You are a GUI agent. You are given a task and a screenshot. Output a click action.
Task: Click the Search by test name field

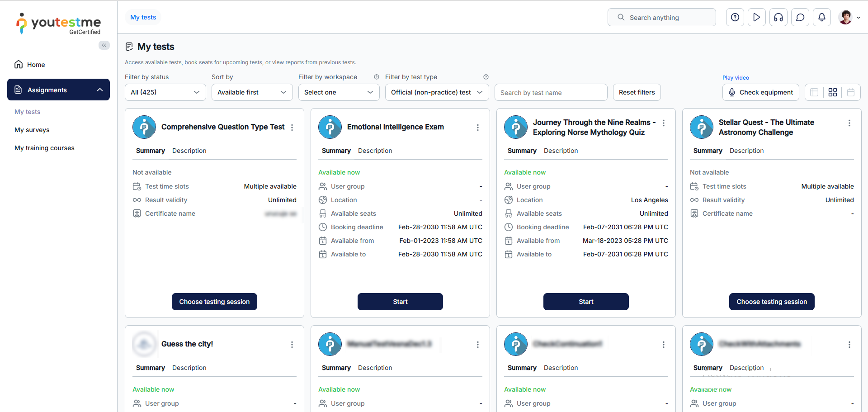[x=551, y=92]
